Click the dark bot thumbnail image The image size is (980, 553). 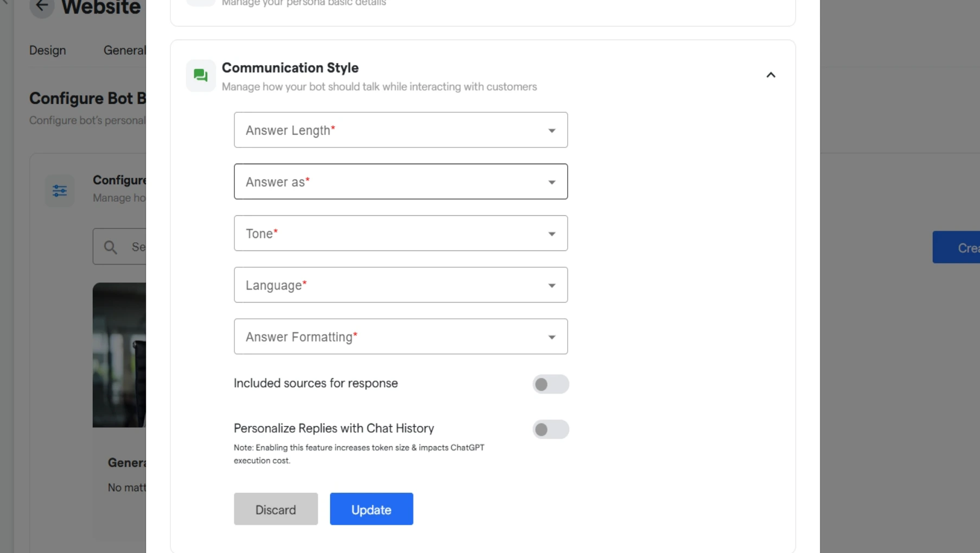pos(119,355)
